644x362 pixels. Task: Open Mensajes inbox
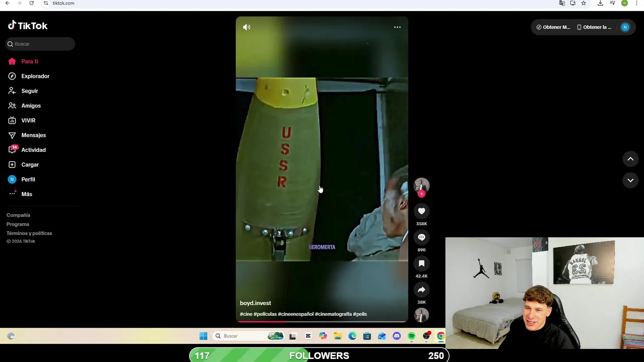tap(33, 135)
